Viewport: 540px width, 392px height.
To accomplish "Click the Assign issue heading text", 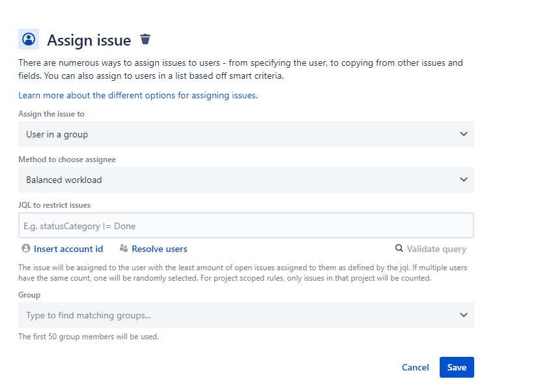I will pos(89,40).
